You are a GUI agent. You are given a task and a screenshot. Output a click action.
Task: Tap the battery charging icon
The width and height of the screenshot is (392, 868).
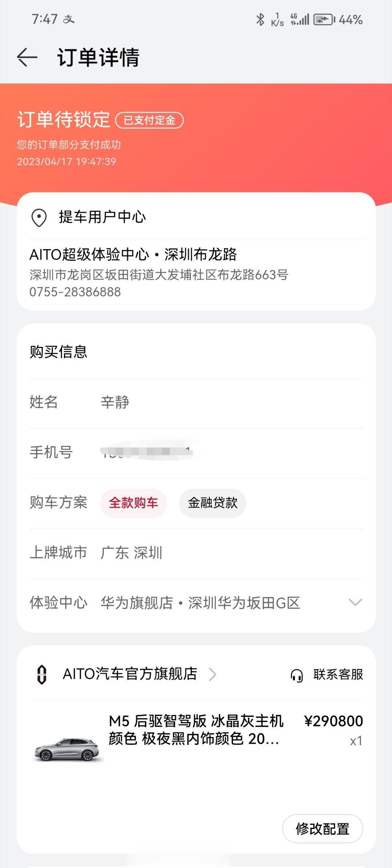point(324,19)
